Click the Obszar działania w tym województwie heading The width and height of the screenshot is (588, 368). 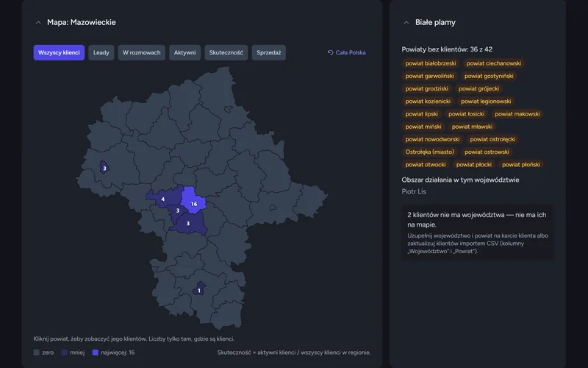point(461,180)
